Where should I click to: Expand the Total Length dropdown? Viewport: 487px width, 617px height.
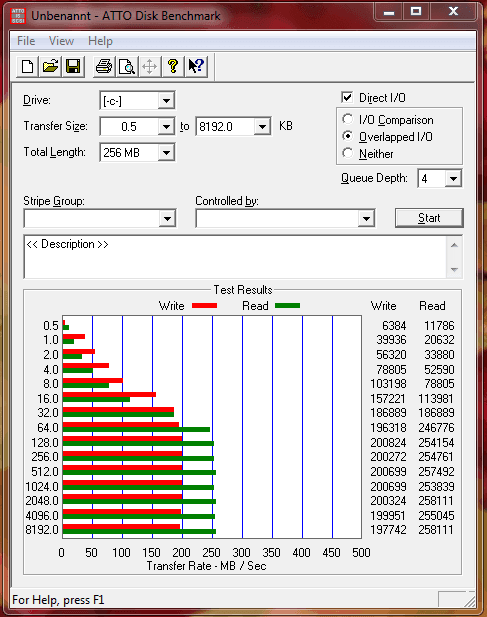[166, 152]
